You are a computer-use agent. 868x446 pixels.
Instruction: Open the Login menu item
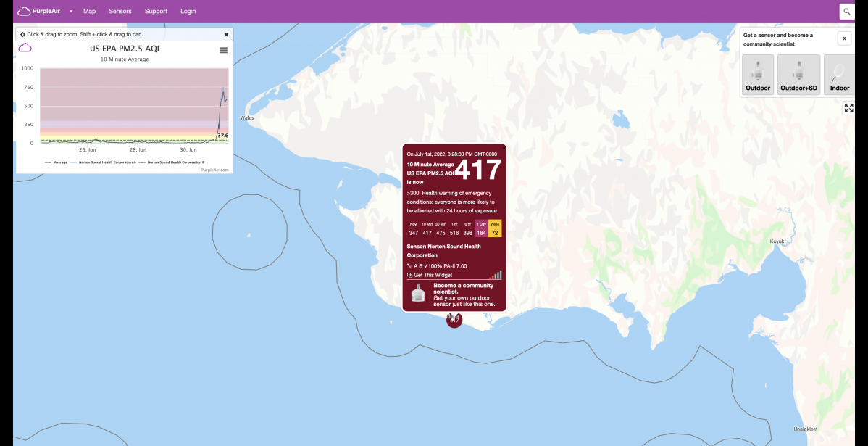(x=188, y=11)
